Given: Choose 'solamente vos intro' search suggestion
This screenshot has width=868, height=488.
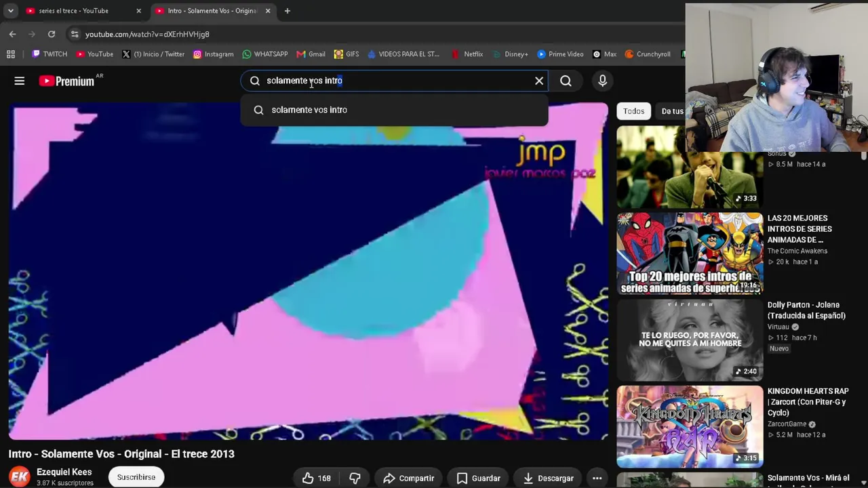Looking at the screenshot, I should (394, 110).
